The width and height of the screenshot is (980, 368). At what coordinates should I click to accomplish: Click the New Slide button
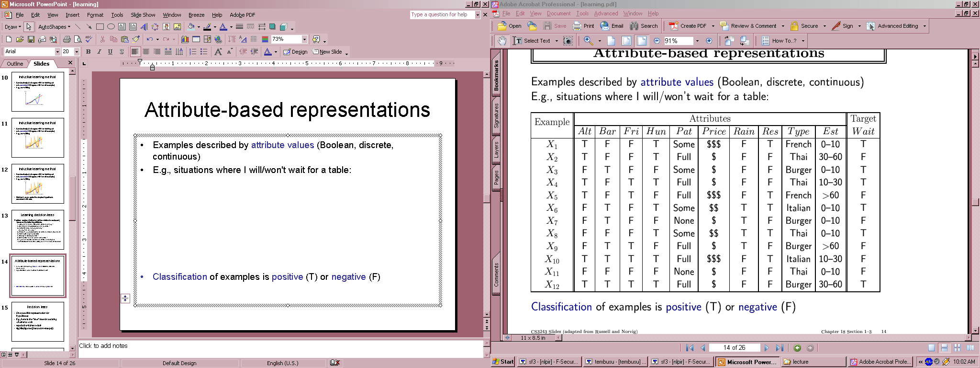(x=327, y=52)
